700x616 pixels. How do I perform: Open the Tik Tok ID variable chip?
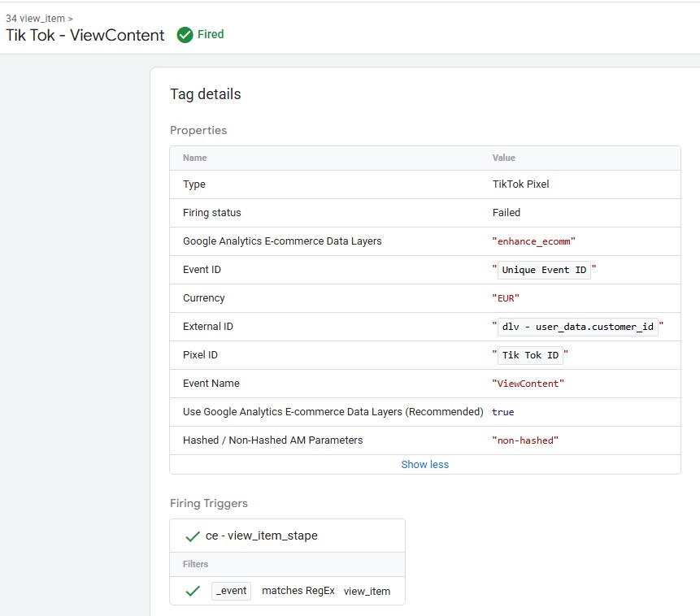[530, 355]
